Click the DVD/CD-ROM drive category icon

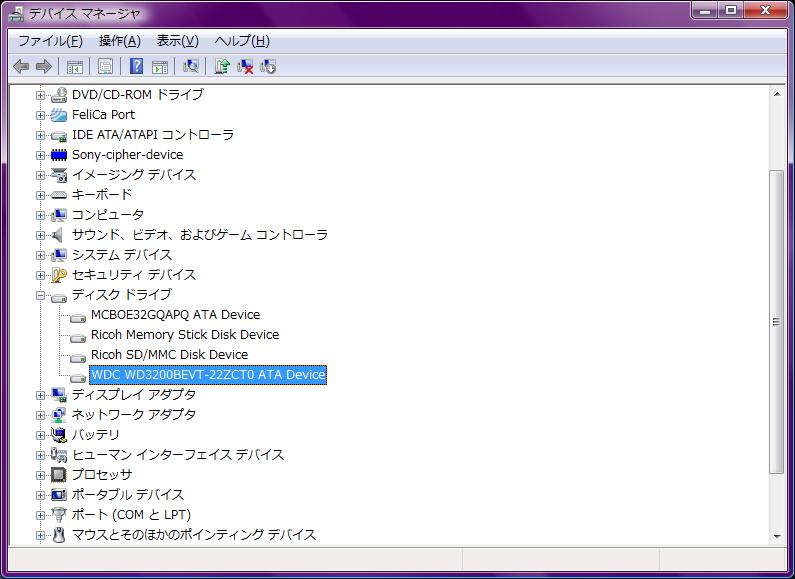tap(59, 95)
